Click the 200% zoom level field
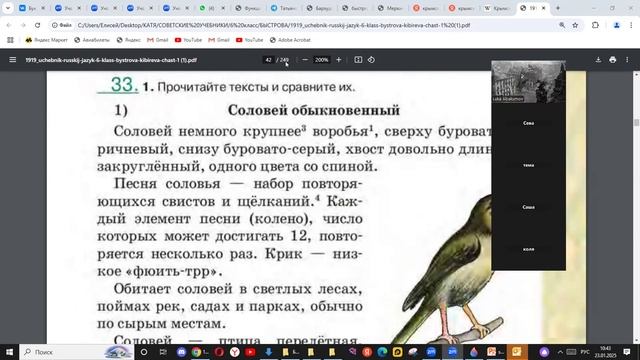640x360 pixels. click(321, 60)
